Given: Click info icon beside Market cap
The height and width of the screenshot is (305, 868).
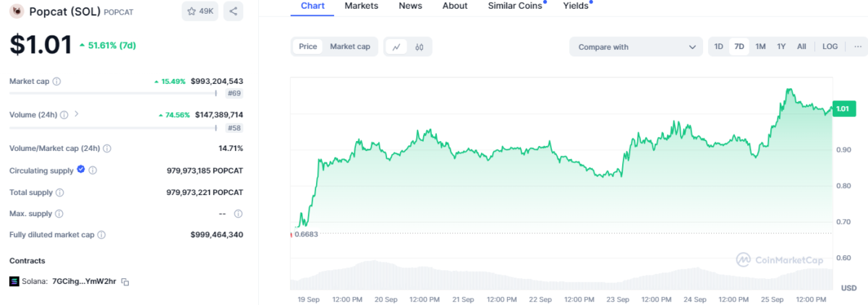Looking at the screenshot, I should [x=57, y=82].
